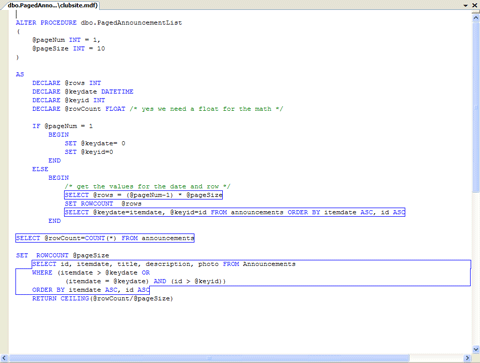This screenshot has height=363, width=480.
Task: Click the 'yes we need a float' comment
Action: coord(206,109)
